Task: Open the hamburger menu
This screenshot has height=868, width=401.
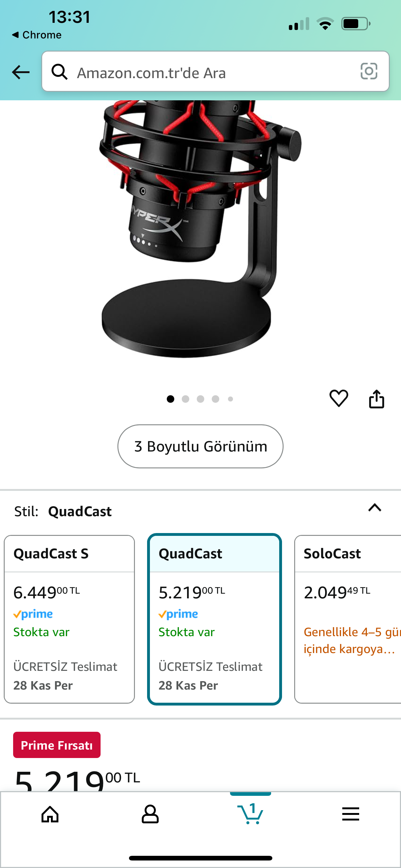Action: coord(350,815)
